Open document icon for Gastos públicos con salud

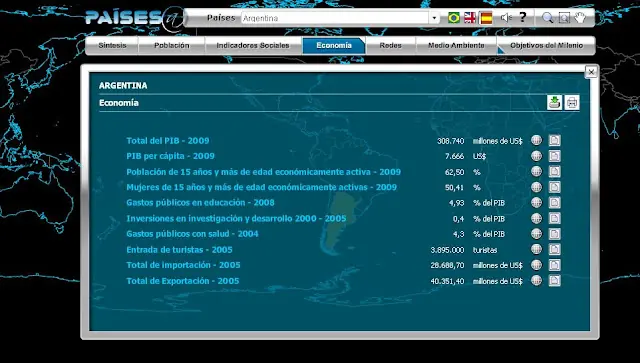(x=554, y=234)
